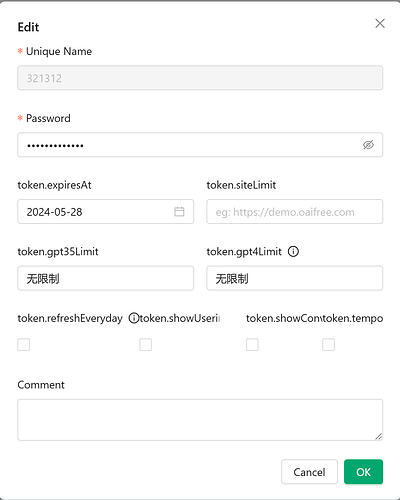Click the Comment field label
The width and height of the screenshot is (400, 500).
tap(41, 385)
